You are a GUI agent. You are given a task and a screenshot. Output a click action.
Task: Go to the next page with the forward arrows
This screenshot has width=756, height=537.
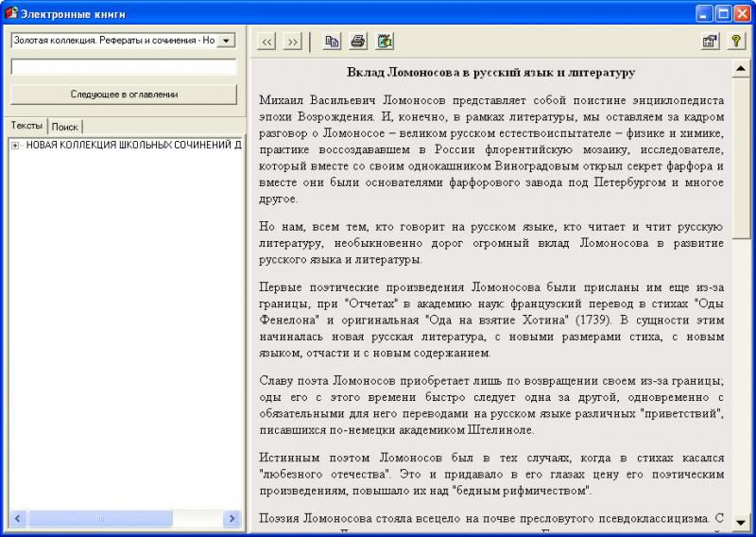[292, 42]
